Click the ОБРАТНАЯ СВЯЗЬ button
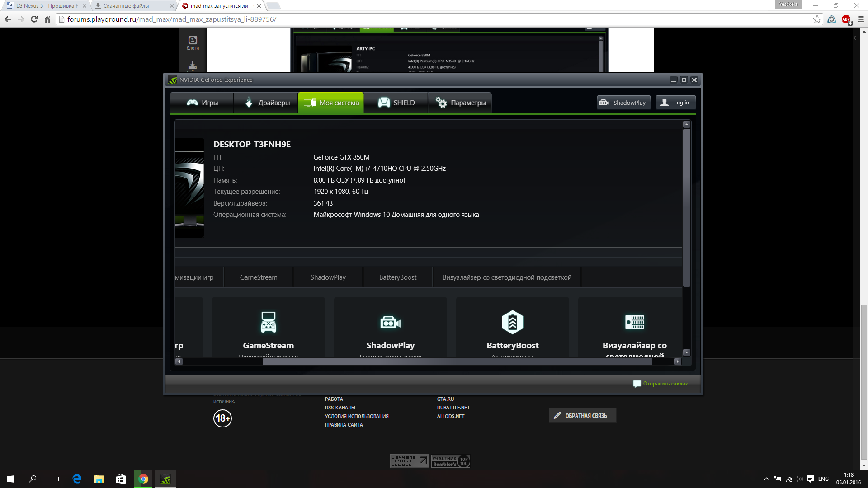This screenshot has width=868, height=488. pyautogui.click(x=582, y=416)
